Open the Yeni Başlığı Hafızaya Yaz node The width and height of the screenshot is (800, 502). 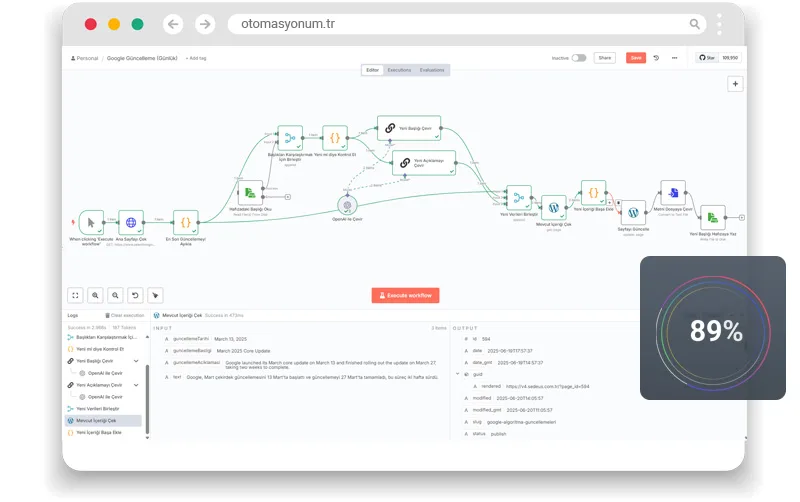click(713, 217)
